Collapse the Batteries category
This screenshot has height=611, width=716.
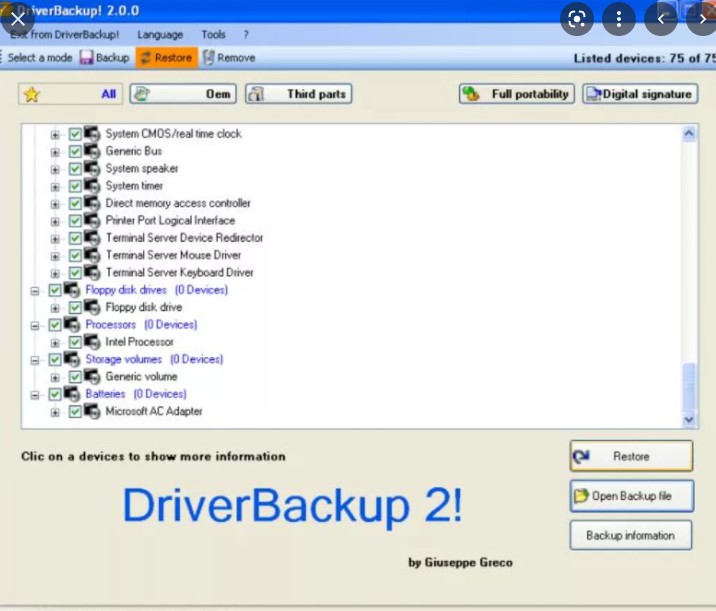point(35,395)
